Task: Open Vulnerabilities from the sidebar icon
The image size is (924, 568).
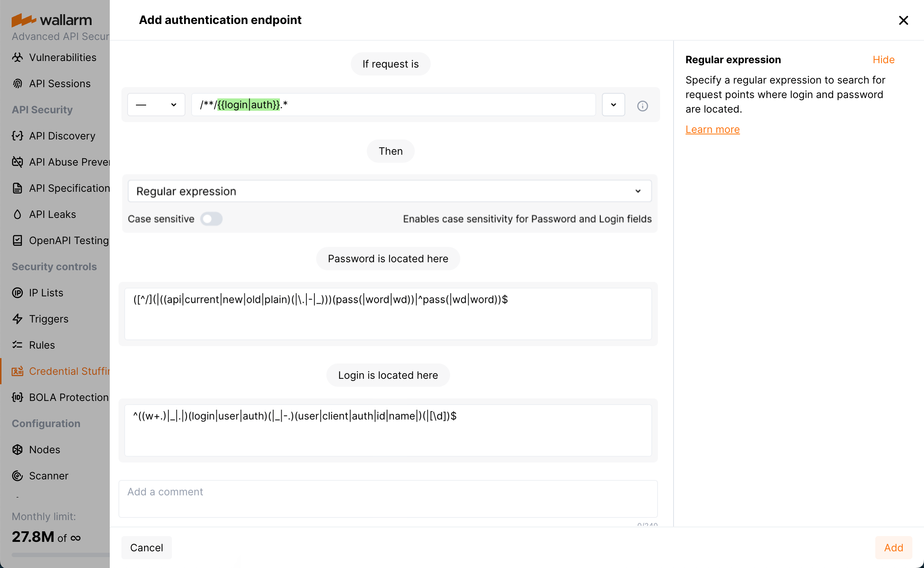Action: coord(17,57)
